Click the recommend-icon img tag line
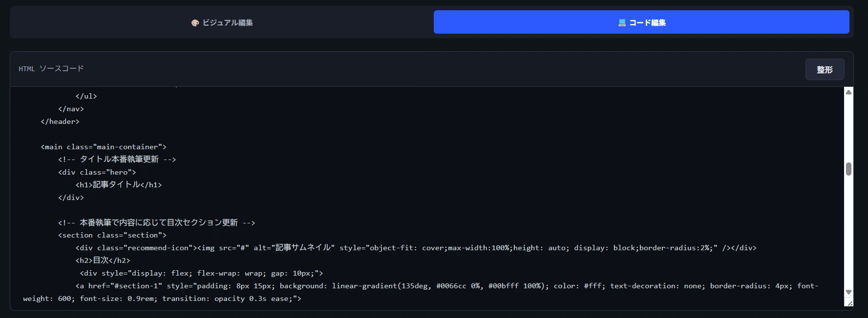The height and width of the screenshot is (318, 868). coord(416,248)
